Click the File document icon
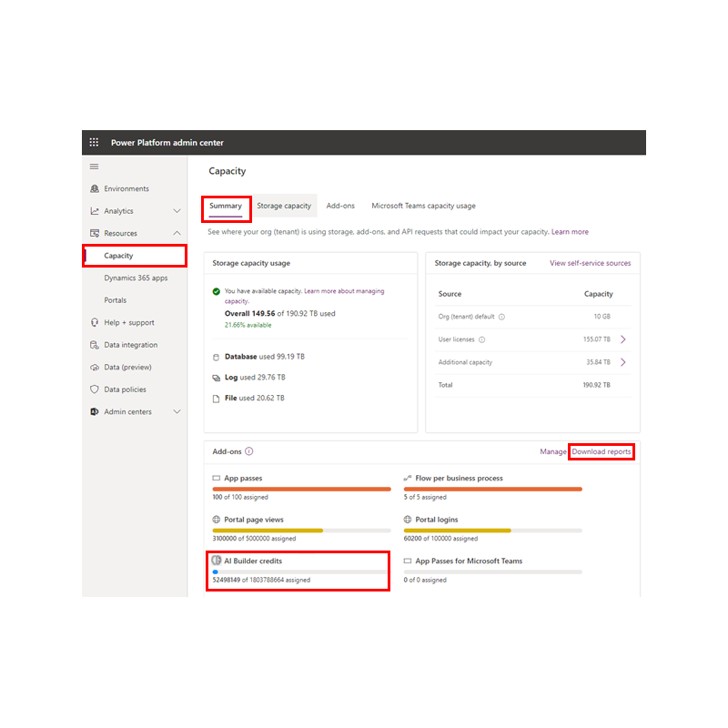 click(216, 399)
